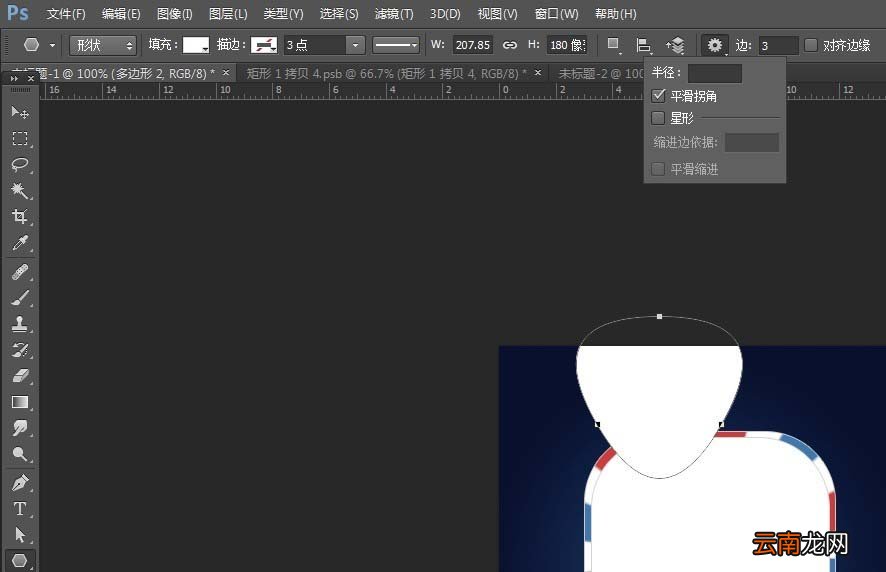Open stroke width 3点 dropdown arrow
Screen dimensions: 886x572
[355, 45]
